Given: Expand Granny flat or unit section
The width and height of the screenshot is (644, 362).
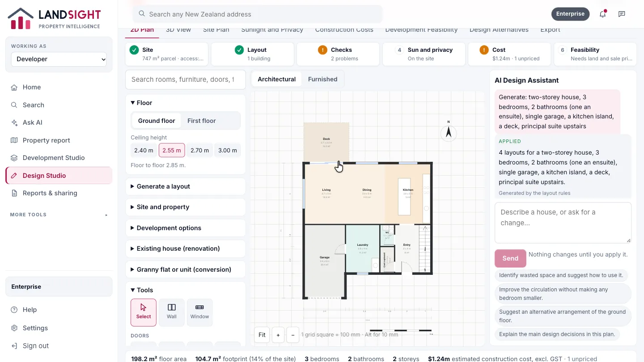Looking at the screenshot, I should pyautogui.click(x=186, y=269).
